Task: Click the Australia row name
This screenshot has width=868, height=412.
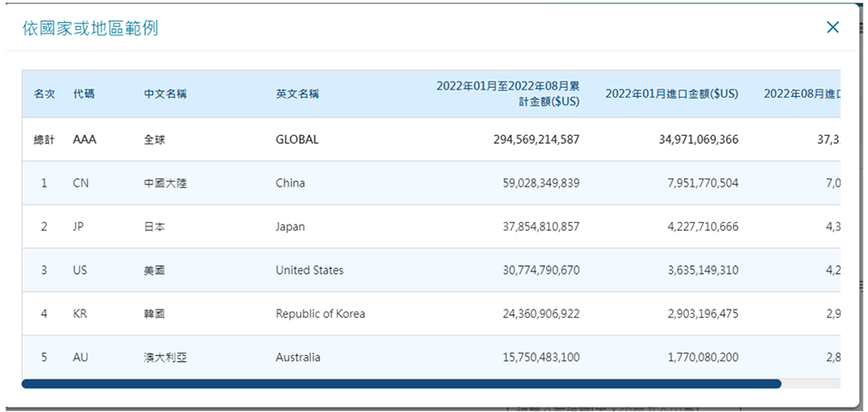Action: click(297, 358)
